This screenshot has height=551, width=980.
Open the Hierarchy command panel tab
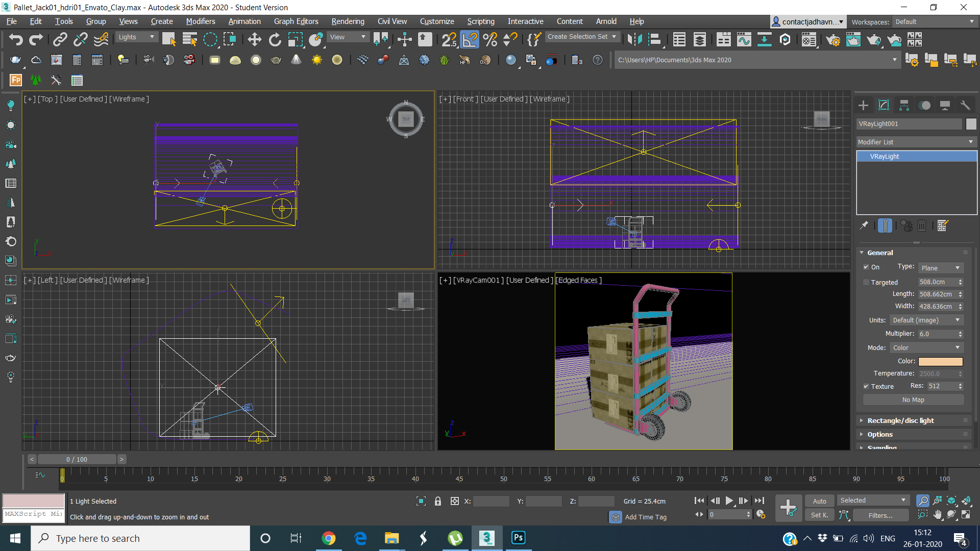point(904,106)
